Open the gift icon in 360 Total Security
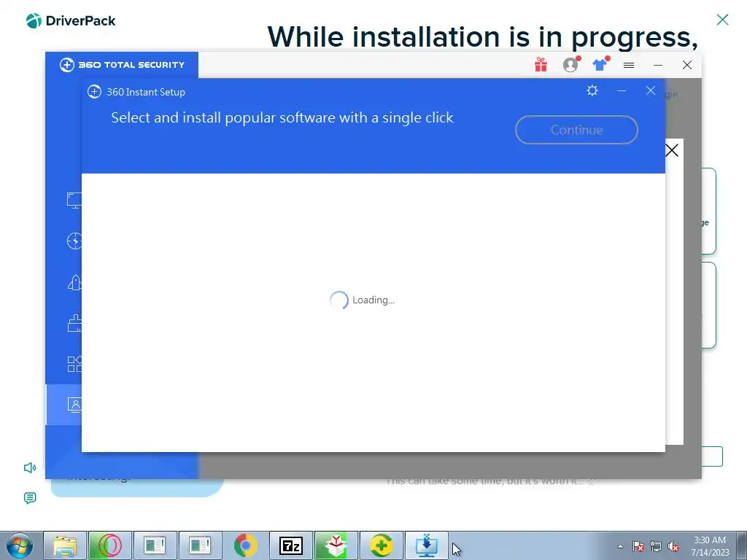 [x=541, y=64]
